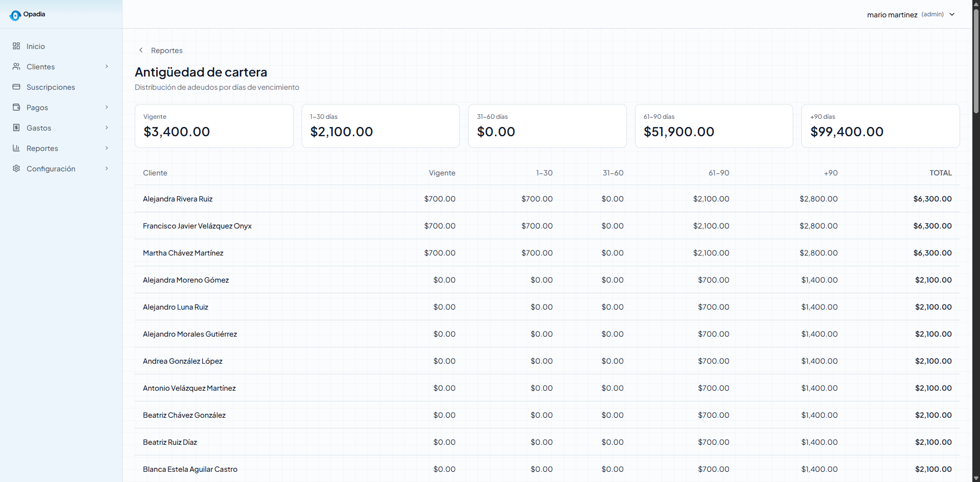Open the Clientes menu label
The image size is (980, 482).
point(40,67)
